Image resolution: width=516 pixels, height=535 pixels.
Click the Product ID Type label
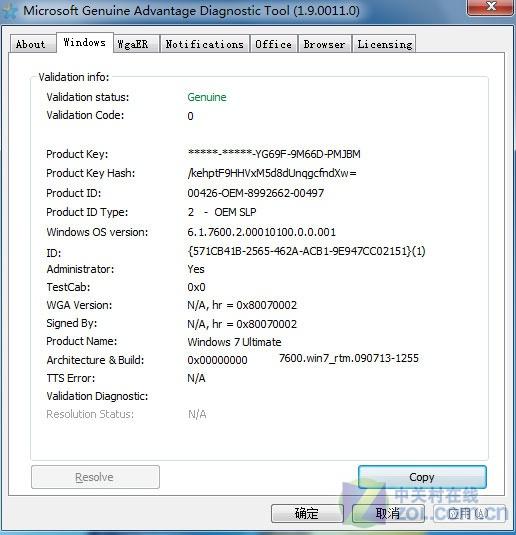87,212
